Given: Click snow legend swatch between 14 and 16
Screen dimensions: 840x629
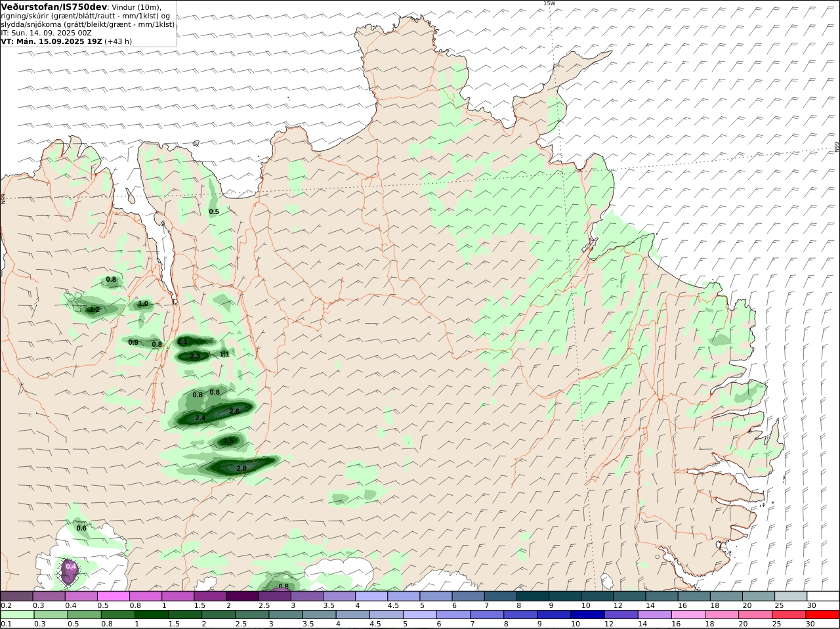Looking at the screenshot, I should click(661, 596).
